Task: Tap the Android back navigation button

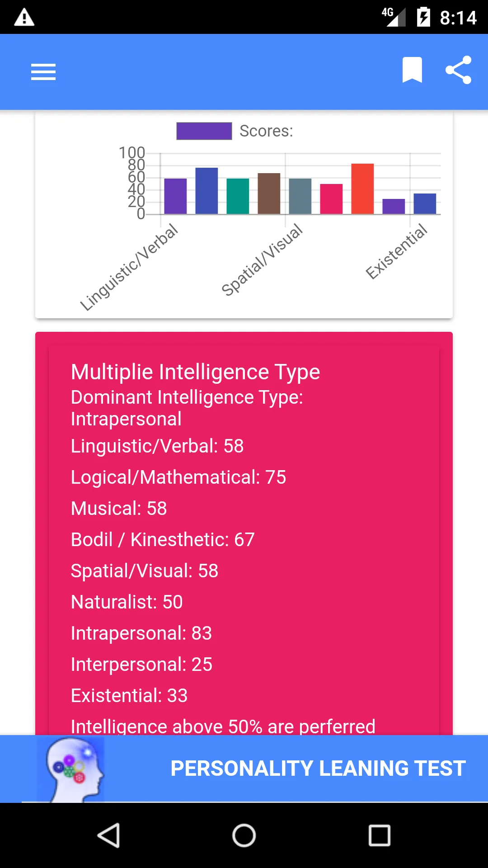Action: pyautogui.click(x=109, y=835)
